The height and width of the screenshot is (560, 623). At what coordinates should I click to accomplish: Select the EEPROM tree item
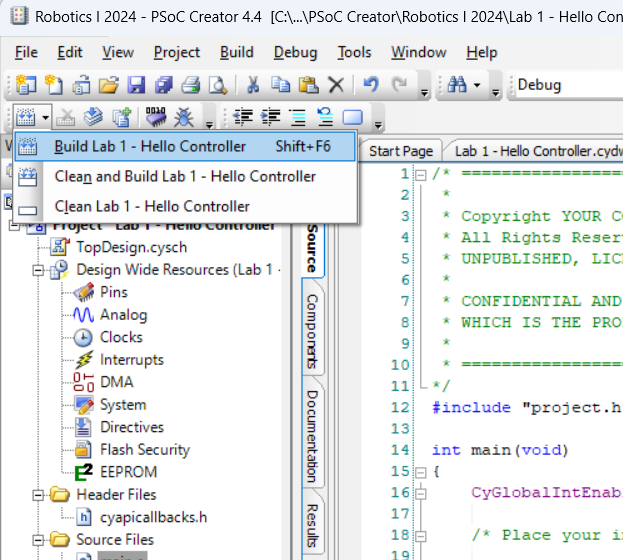point(128,472)
